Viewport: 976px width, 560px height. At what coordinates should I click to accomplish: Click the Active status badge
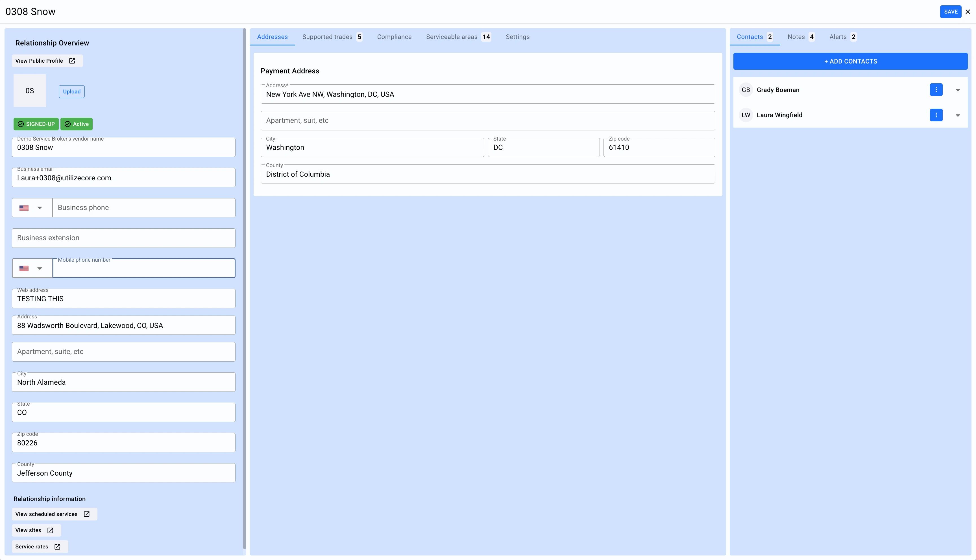(77, 124)
